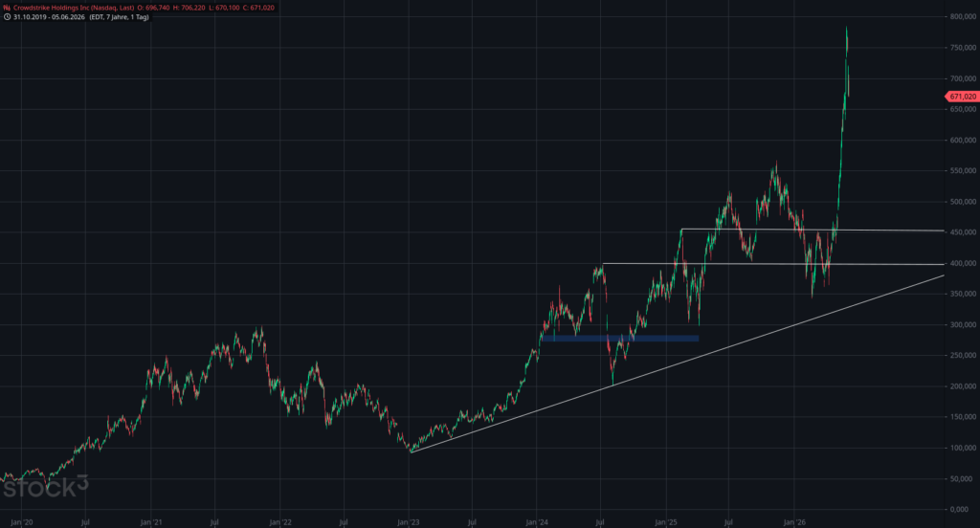Select the red 671,020 current price tag
Image resolution: width=980 pixels, height=528 pixels.
point(963,97)
